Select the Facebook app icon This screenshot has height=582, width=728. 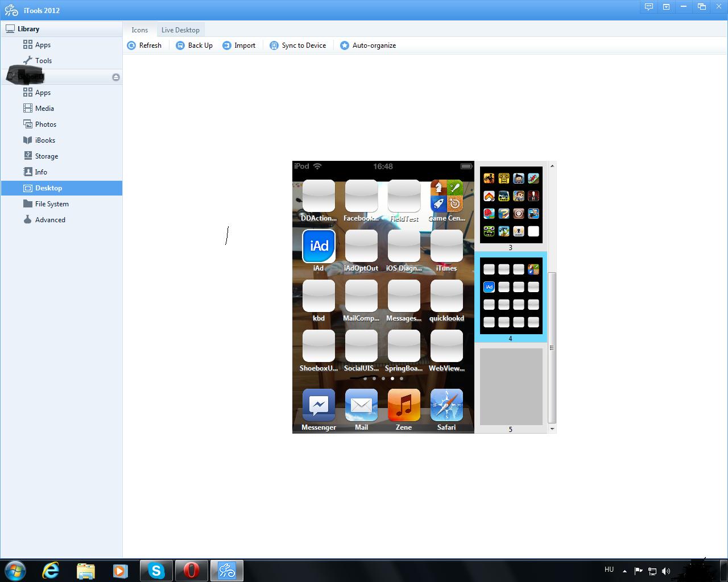pos(361,196)
